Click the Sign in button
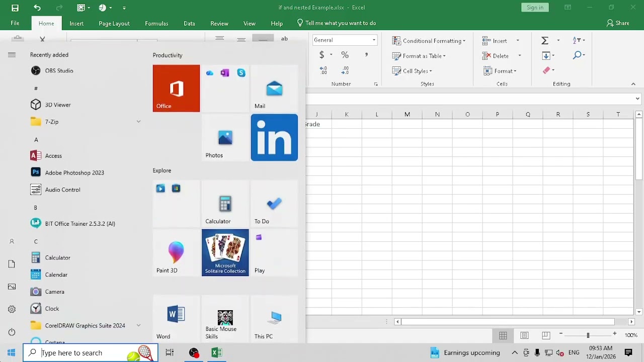This screenshot has width=644, height=362. (535, 8)
